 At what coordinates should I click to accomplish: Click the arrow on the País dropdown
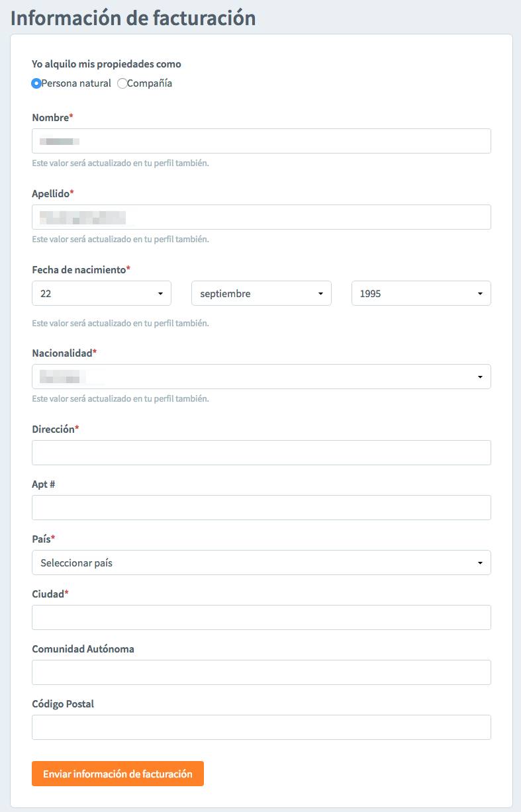tap(480, 563)
